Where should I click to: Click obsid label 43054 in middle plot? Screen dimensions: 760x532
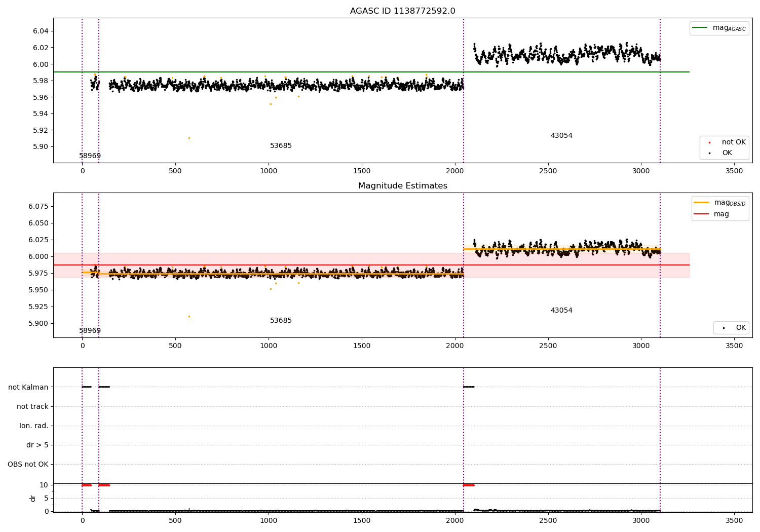[561, 311]
